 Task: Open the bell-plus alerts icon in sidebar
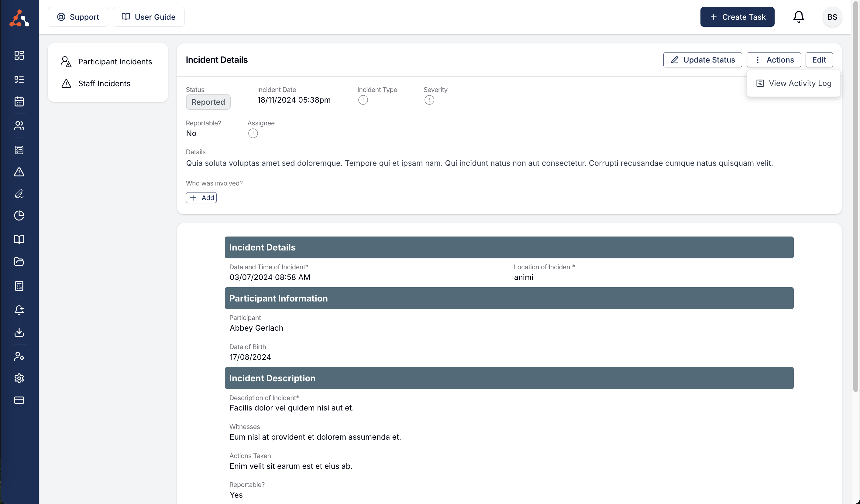(x=19, y=310)
